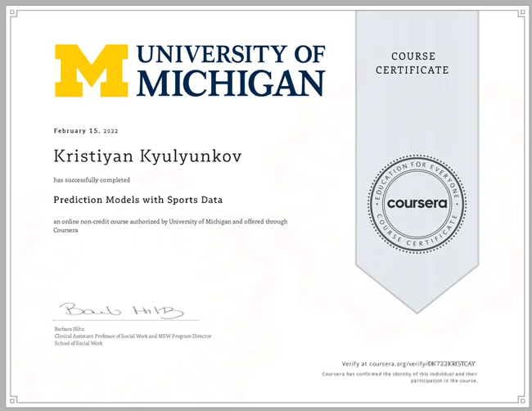Click the Coursera course certificate seal
The width and height of the screenshot is (532, 411).
(417, 204)
